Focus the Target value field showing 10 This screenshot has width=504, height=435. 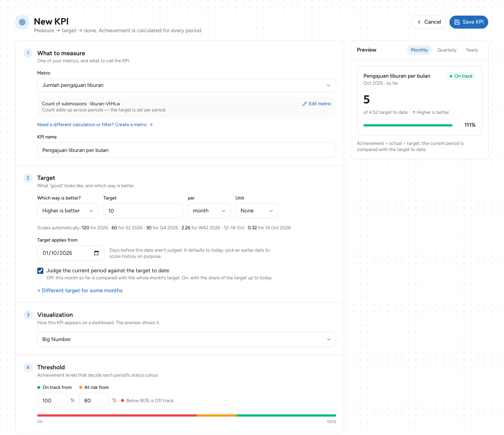click(143, 211)
